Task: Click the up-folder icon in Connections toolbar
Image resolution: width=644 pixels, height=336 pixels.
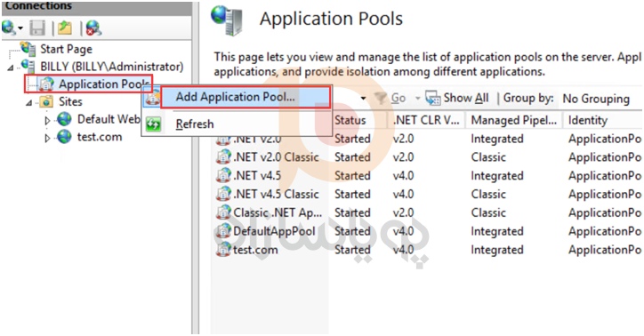Action: click(65, 28)
